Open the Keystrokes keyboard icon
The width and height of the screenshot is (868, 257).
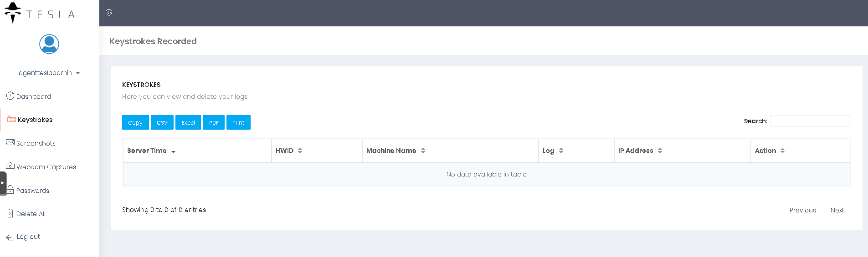coord(11,119)
